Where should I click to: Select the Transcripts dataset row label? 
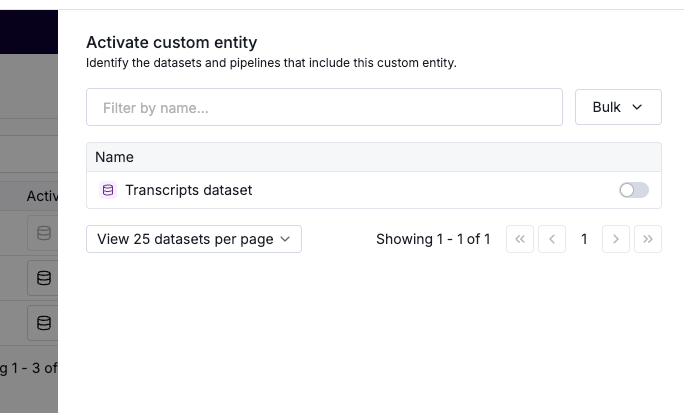[188, 190]
